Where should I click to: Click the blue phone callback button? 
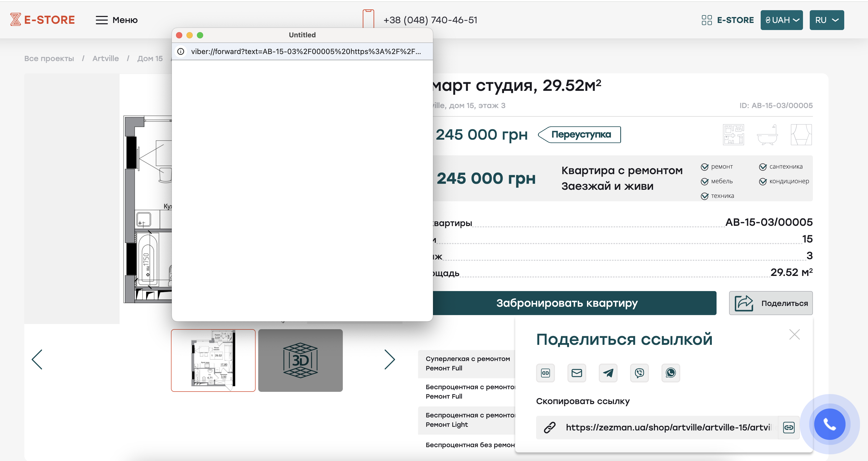(x=830, y=424)
